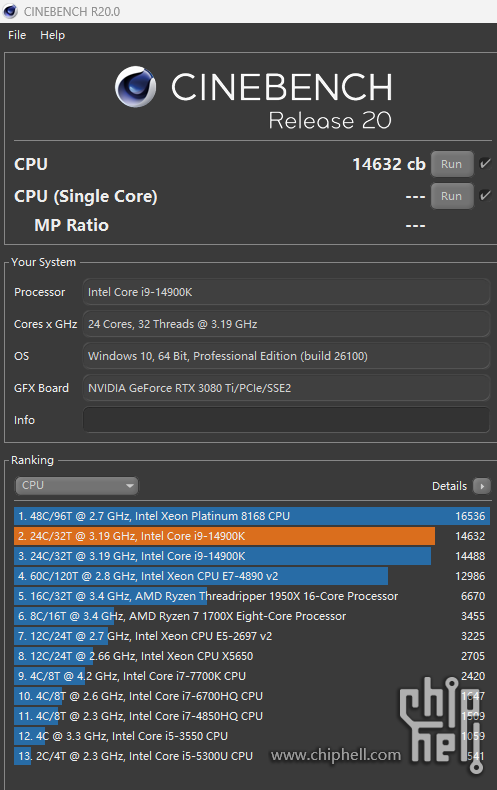
Task: Select the Threadripper 1950X ranking entry
Action: (252, 596)
